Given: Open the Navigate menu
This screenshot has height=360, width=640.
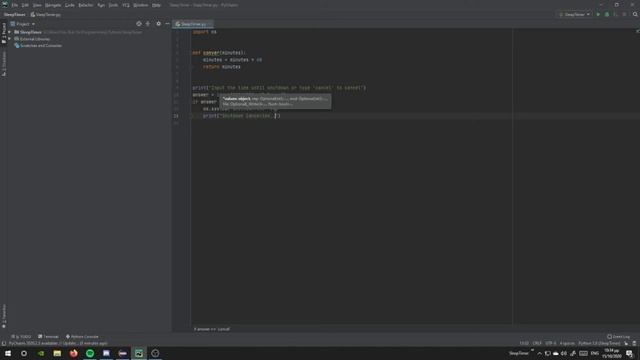Looking at the screenshot, I should point(53,5).
